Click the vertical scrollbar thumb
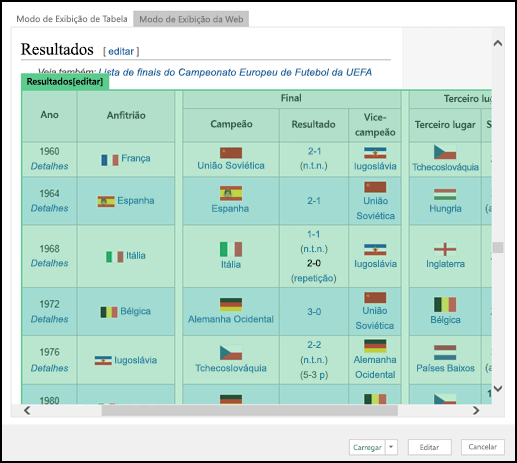 (498, 247)
